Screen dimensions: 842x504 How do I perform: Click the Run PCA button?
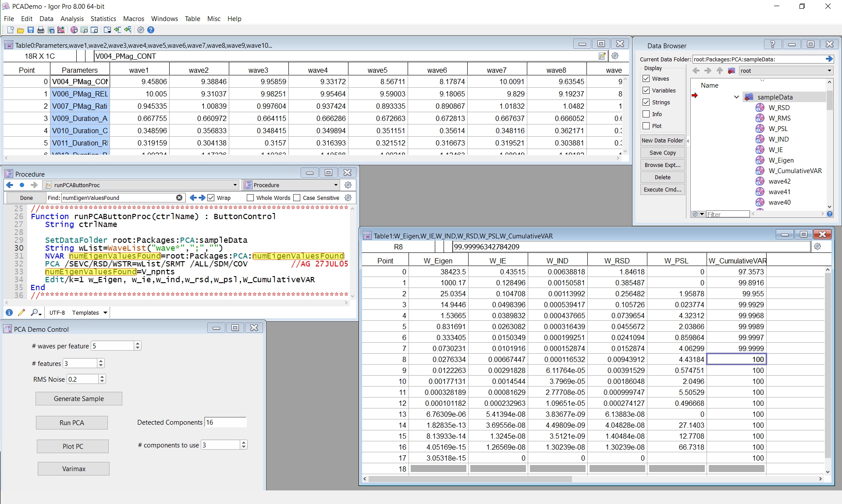click(71, 422)
